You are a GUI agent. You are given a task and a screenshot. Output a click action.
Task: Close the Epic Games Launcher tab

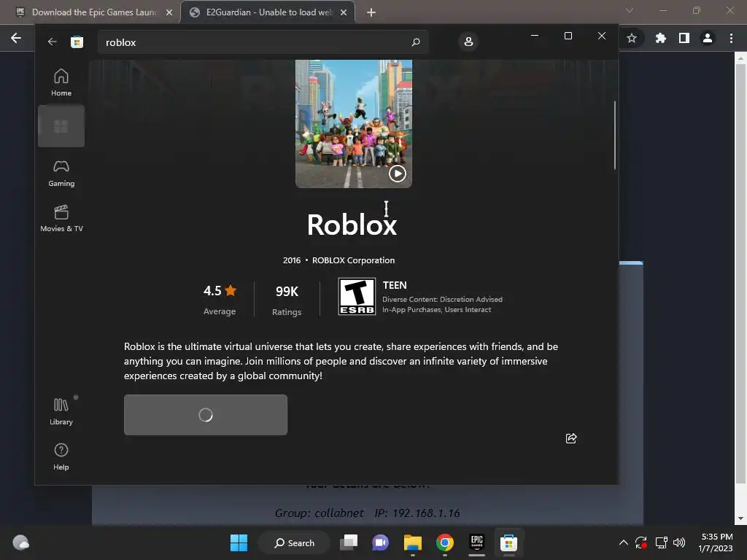[169, 12]
